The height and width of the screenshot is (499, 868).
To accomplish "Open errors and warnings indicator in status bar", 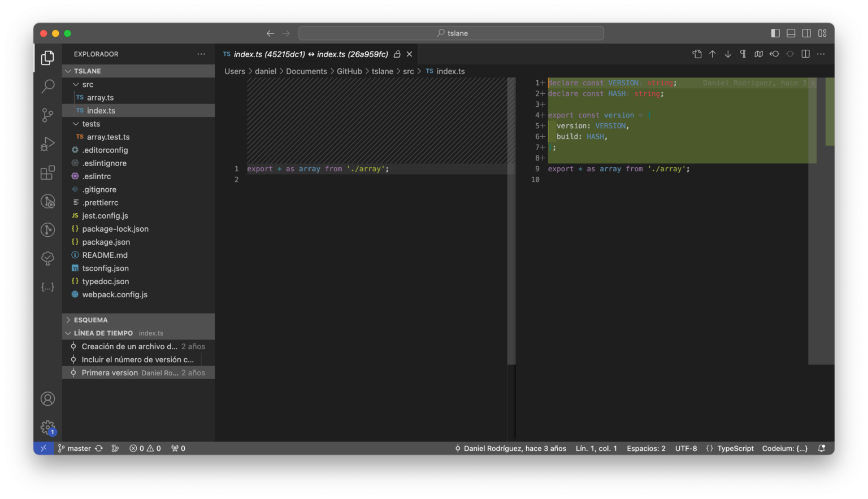I will click(x=145, y=448).
